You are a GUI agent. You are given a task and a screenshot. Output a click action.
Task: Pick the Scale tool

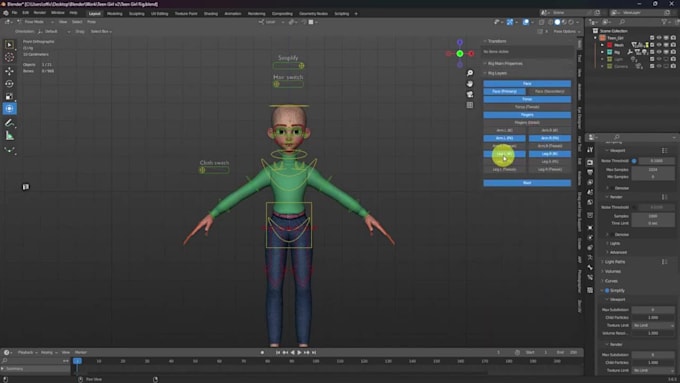[x=10, y=96]
